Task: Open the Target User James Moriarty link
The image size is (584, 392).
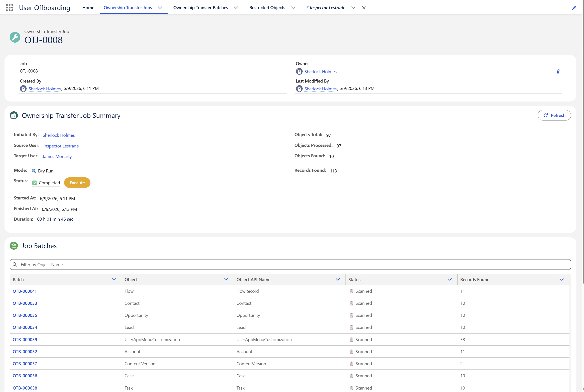Action: coord(57,156)
